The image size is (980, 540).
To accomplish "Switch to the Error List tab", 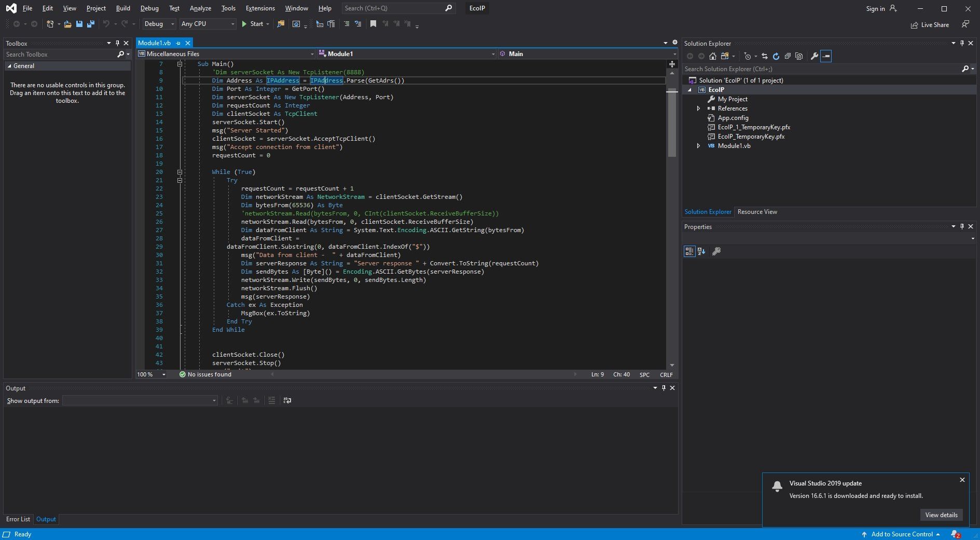I will coord(18,519).
